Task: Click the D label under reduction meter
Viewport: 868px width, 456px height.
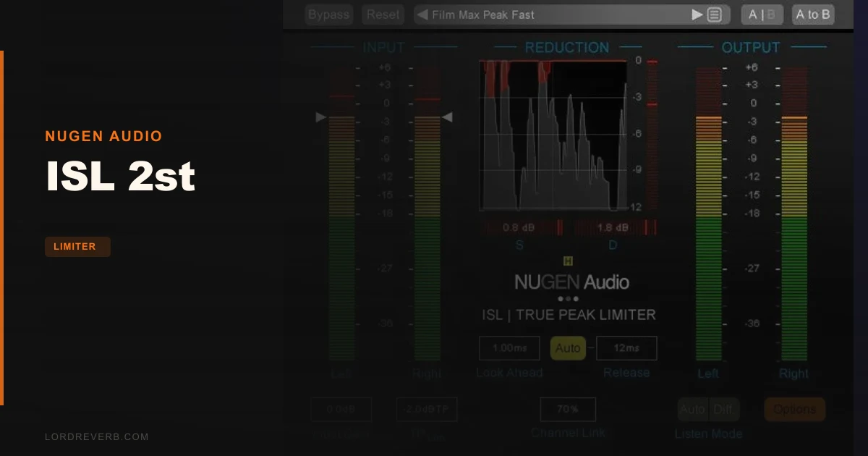Action: 613,245
